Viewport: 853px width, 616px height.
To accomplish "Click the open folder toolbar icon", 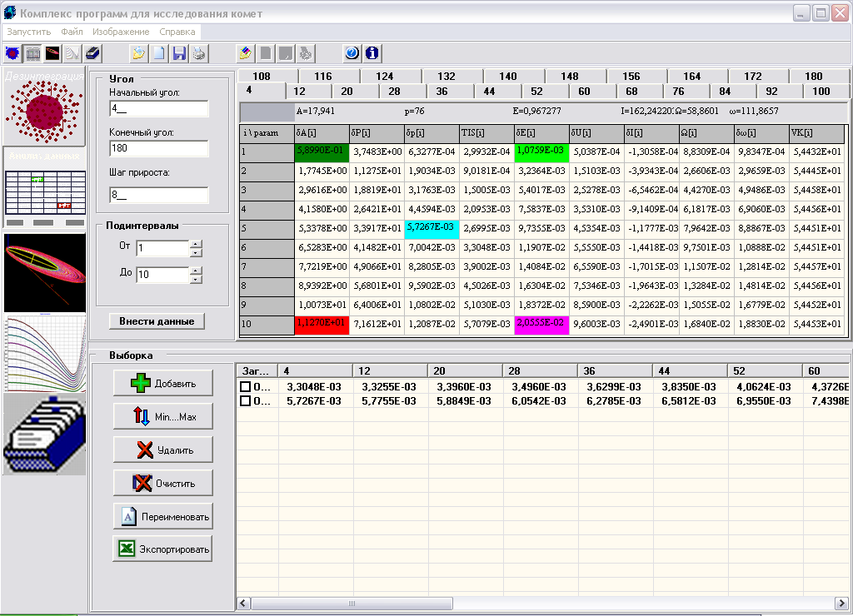I will point(139,53).
